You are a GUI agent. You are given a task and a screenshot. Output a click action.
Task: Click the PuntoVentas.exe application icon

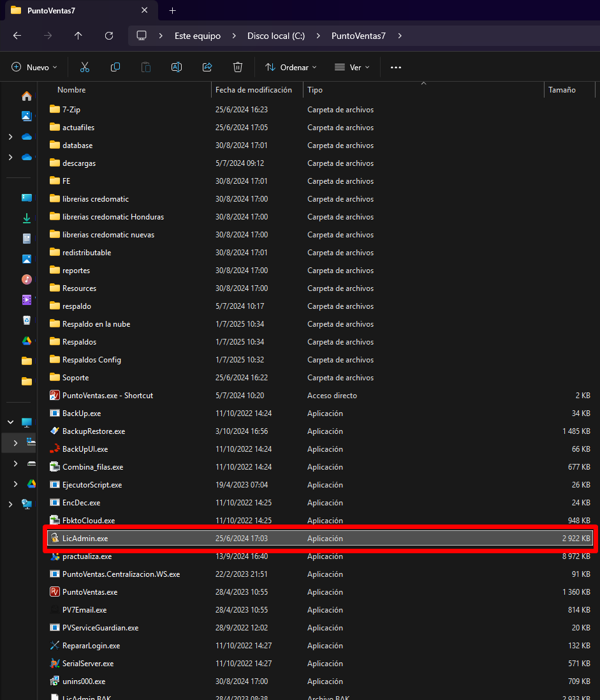click(x=54, y=592)
